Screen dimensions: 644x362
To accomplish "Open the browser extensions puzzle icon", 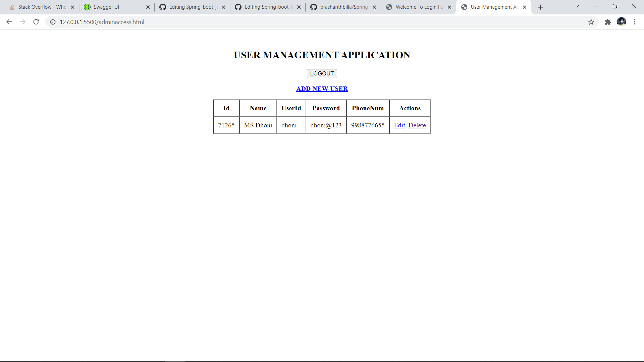I will pyautogui.click(x=608, y=22).
